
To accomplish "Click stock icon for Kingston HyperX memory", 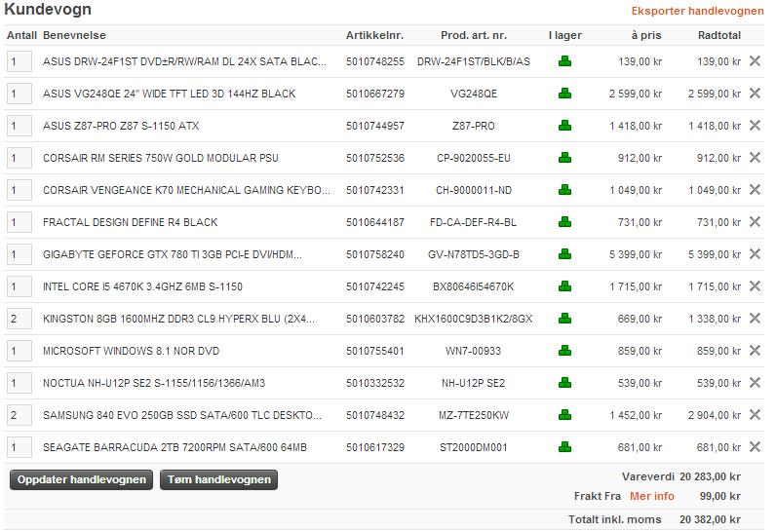I will coord(564,319).
